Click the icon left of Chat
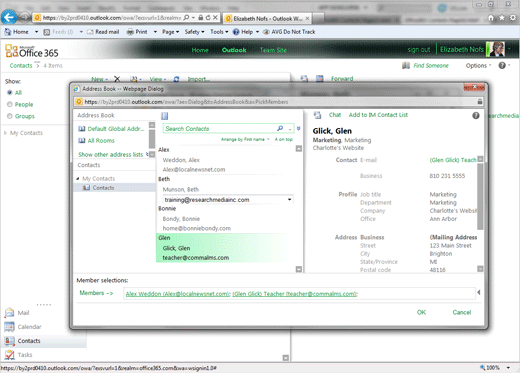This screenshot has width=520, height=373. [x=318, y=115]
